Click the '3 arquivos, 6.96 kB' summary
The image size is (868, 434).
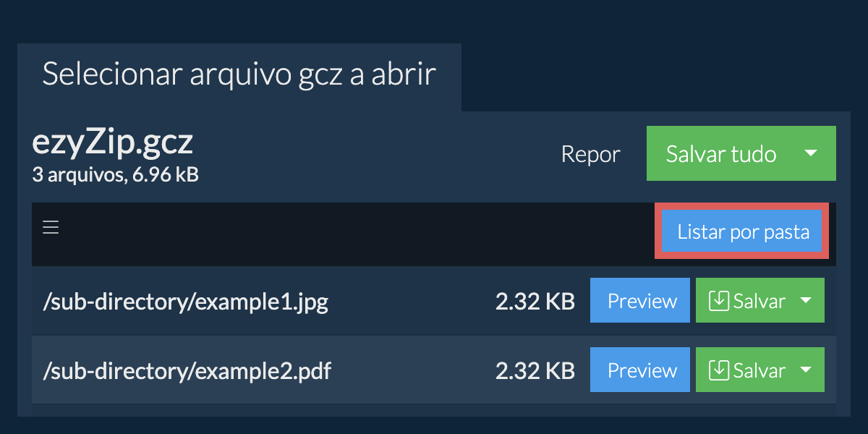pos(115,174)
